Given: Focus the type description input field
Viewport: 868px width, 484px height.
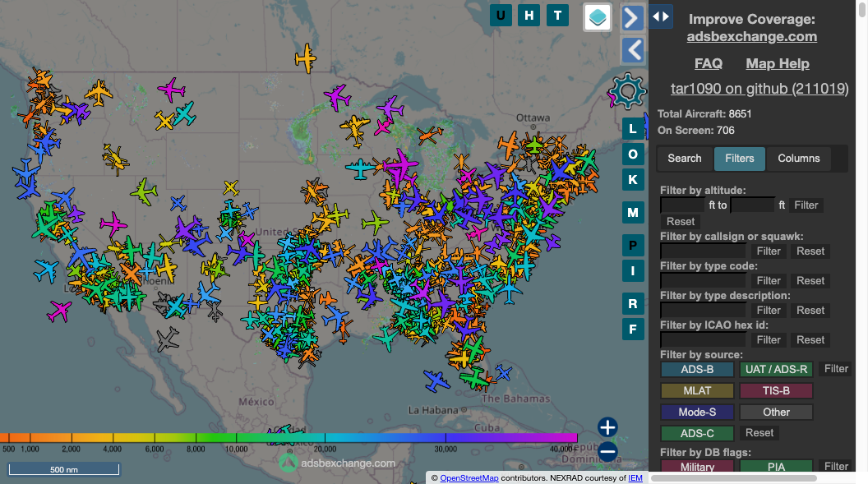Looking at the screenshot, I should pyautogui.click(x=703, y=311).
